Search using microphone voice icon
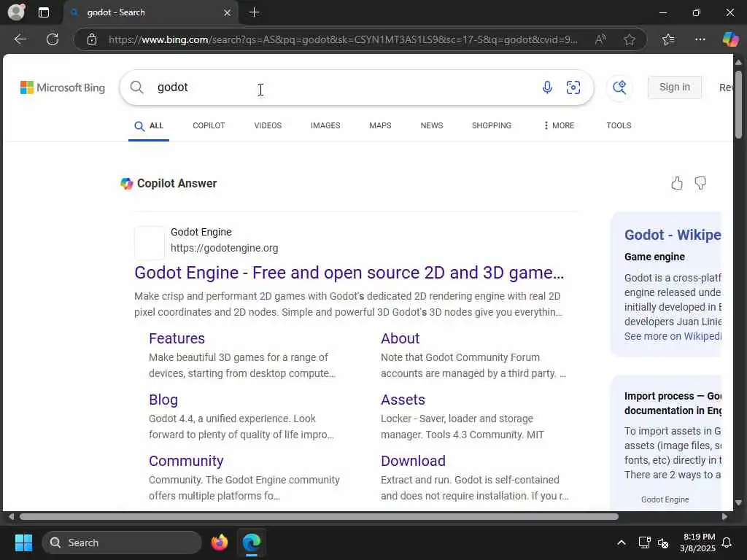Image resolution: width=747 pixels, height=560 pixels. coord(547,87)
